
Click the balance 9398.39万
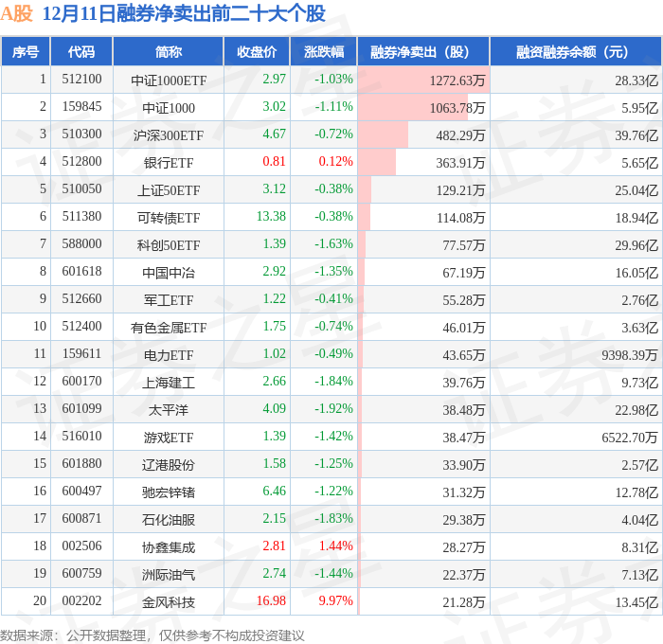point(630,355)
